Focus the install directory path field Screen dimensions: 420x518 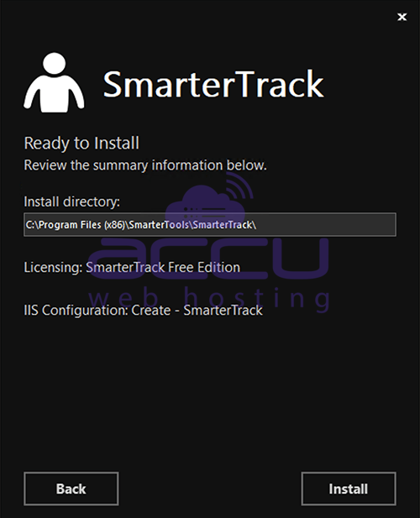coord(210,225)
